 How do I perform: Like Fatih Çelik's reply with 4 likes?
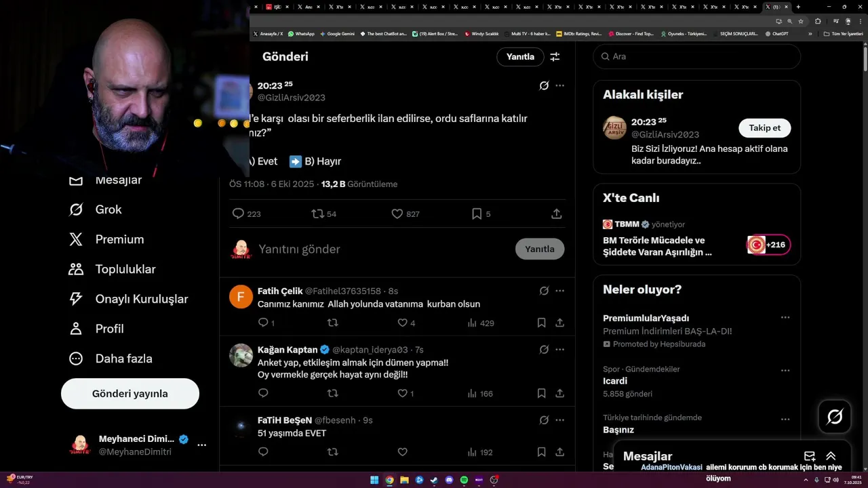point(406,323)
